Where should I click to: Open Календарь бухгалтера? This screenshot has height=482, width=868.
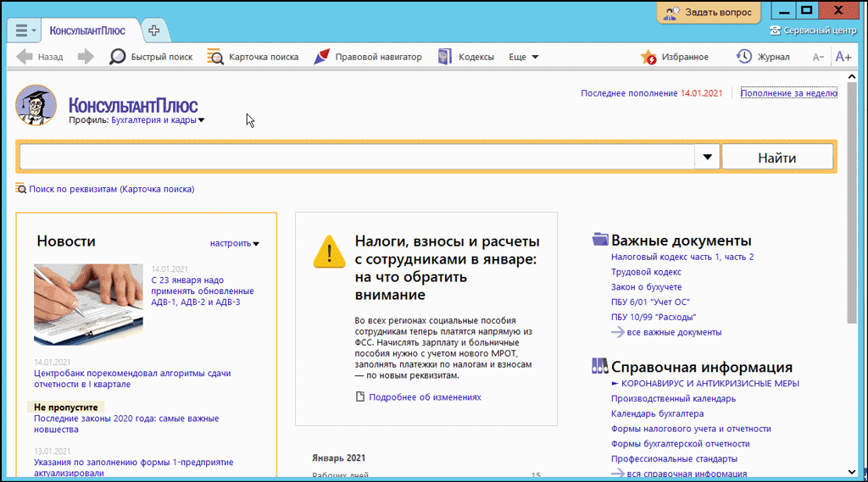(658, 413)
